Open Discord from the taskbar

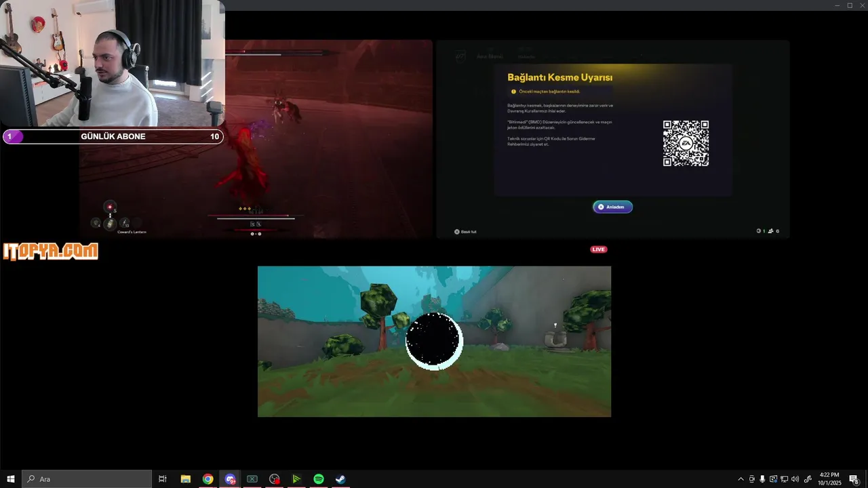(230, 479)
